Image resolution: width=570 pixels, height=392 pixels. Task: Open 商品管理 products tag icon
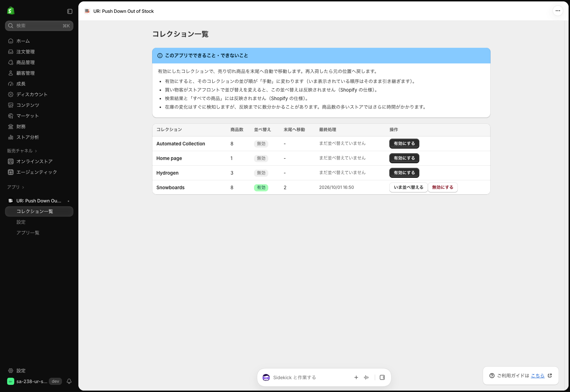[11, 62]
